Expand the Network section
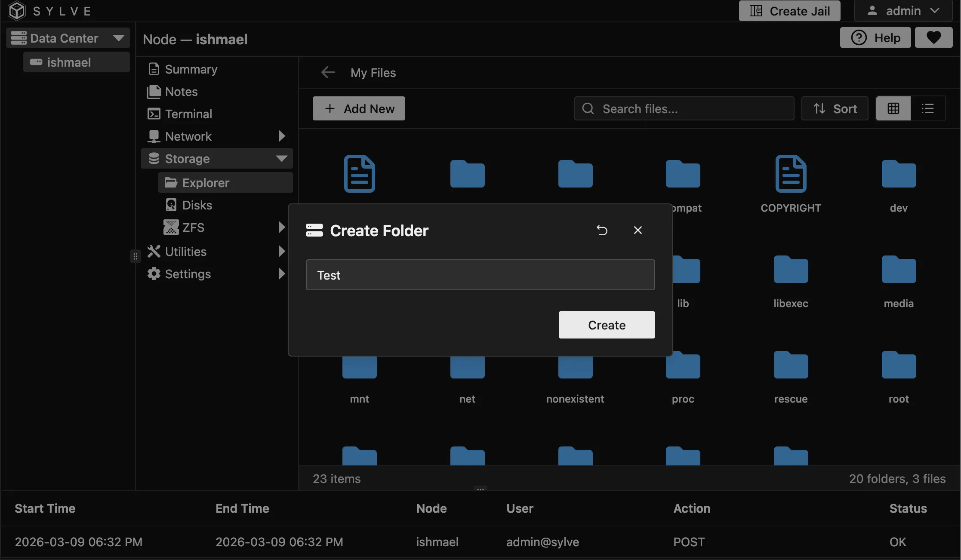This screenshot has height=560, width=961. click(282, 136)
